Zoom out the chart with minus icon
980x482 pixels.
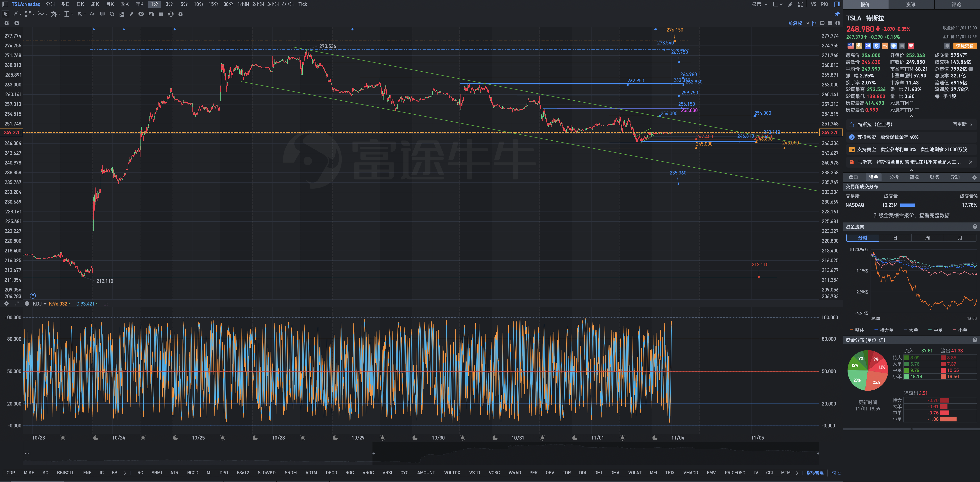coord(830,23)
